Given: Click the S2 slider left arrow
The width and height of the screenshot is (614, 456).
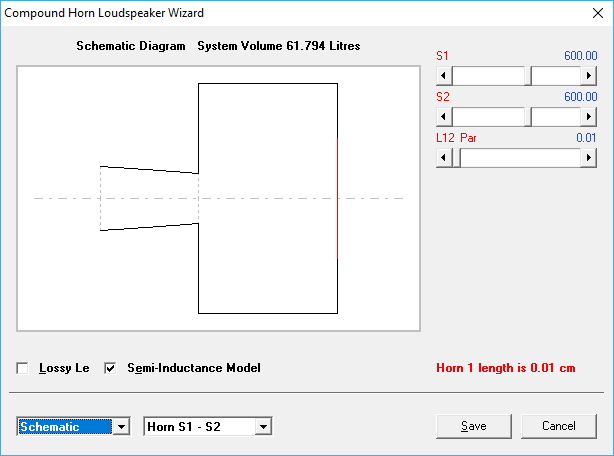Looking at the screenshot, I should tap(444, 117).
